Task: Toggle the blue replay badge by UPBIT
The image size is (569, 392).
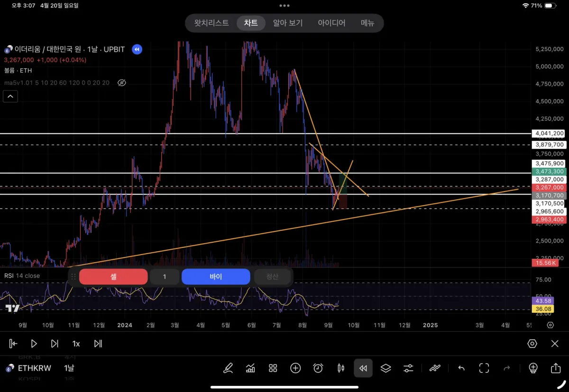Action: pos(137,49)
